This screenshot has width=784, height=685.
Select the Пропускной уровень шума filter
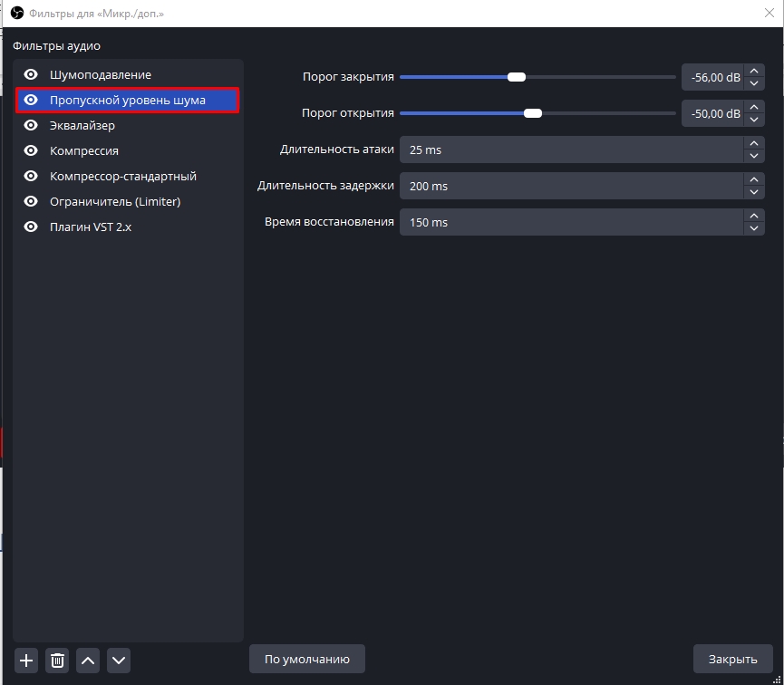(x=128, y=100)
